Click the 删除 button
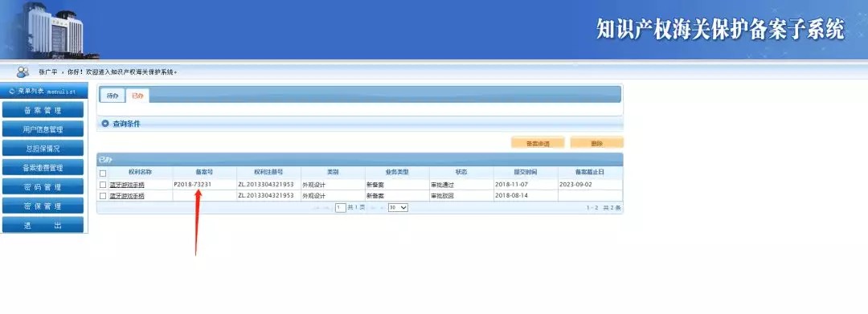This screenshot has height=314, width=868. coord(596,143)
